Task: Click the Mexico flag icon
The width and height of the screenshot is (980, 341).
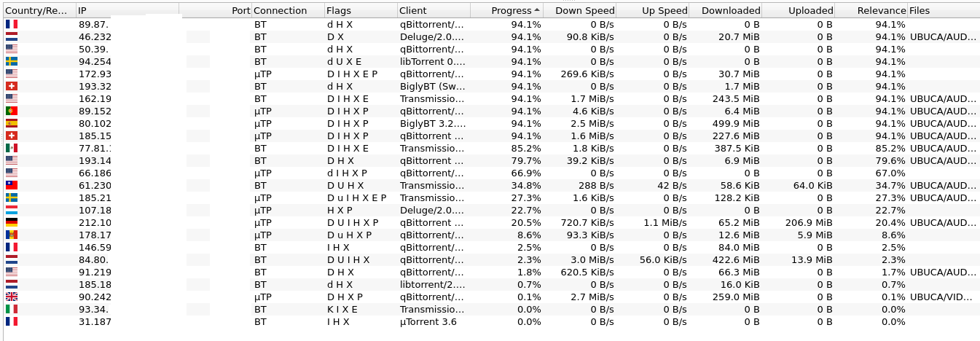Action: coord(12,148)
